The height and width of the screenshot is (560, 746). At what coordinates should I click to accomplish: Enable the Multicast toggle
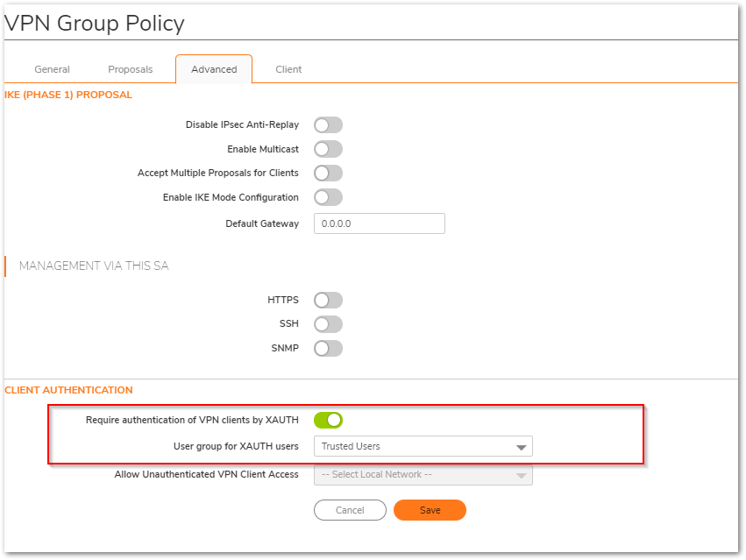[x=328, y=150]
